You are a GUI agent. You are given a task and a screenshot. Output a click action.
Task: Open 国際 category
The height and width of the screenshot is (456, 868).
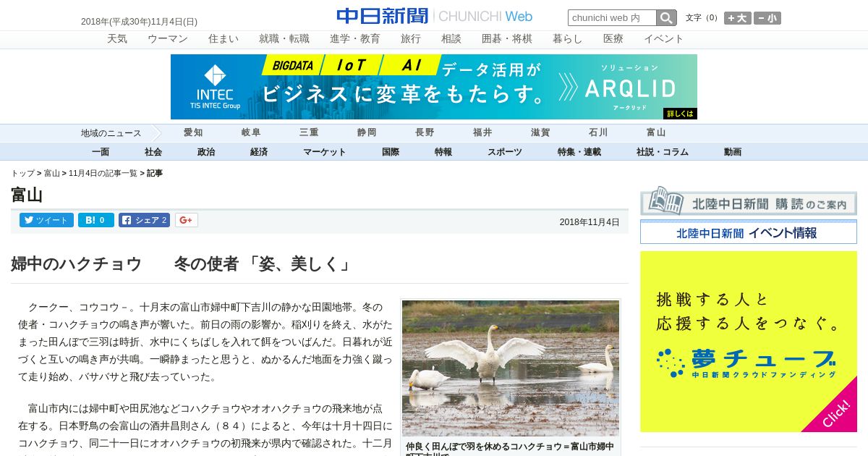click(x=391, y=152)
